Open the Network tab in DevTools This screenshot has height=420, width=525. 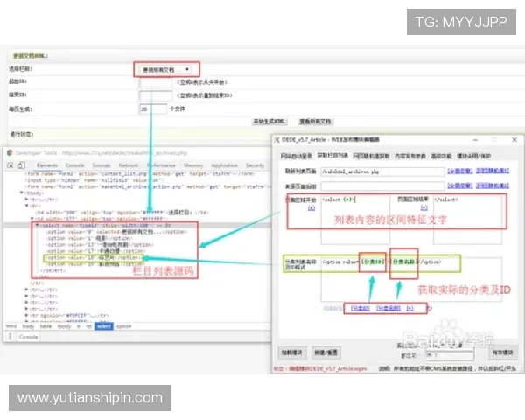129,164
